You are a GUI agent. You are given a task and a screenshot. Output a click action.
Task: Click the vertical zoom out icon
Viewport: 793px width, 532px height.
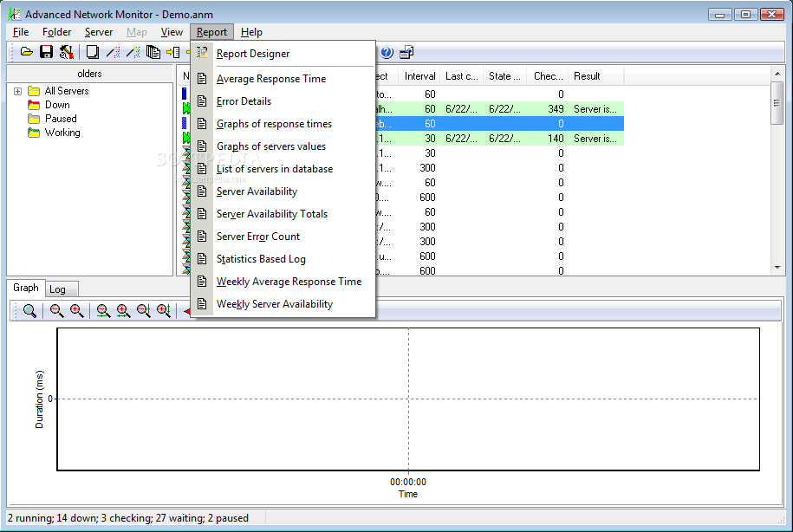[144, 310]
